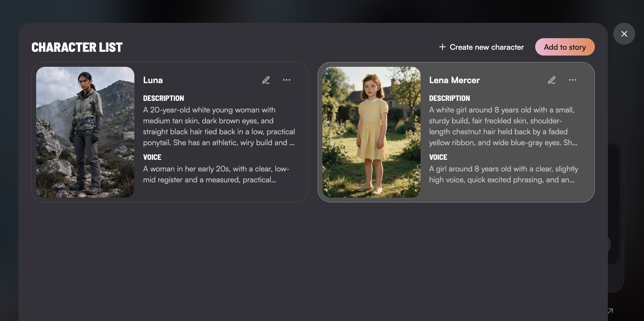The image size is (644, 321).
Task: Click Lena Mercer's description starting 'A white girl'
Action: [x=503, y=126]
